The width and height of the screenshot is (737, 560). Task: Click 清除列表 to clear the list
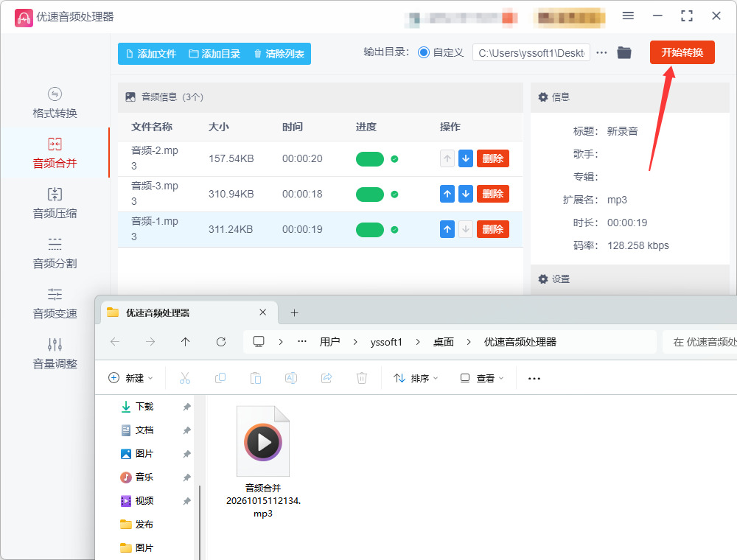[279, 54]
